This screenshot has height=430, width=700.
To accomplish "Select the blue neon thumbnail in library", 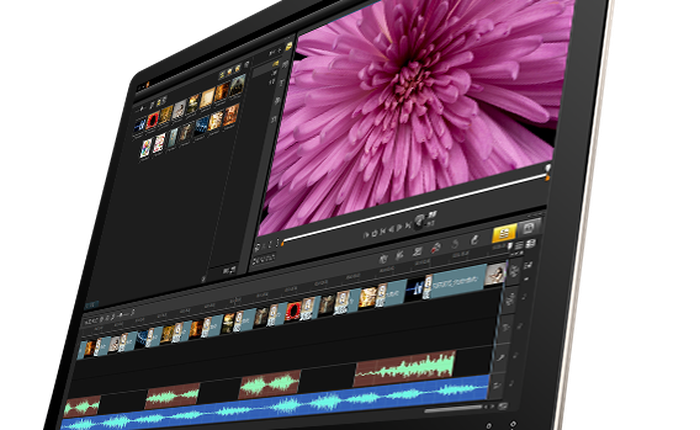I will 139,125.
